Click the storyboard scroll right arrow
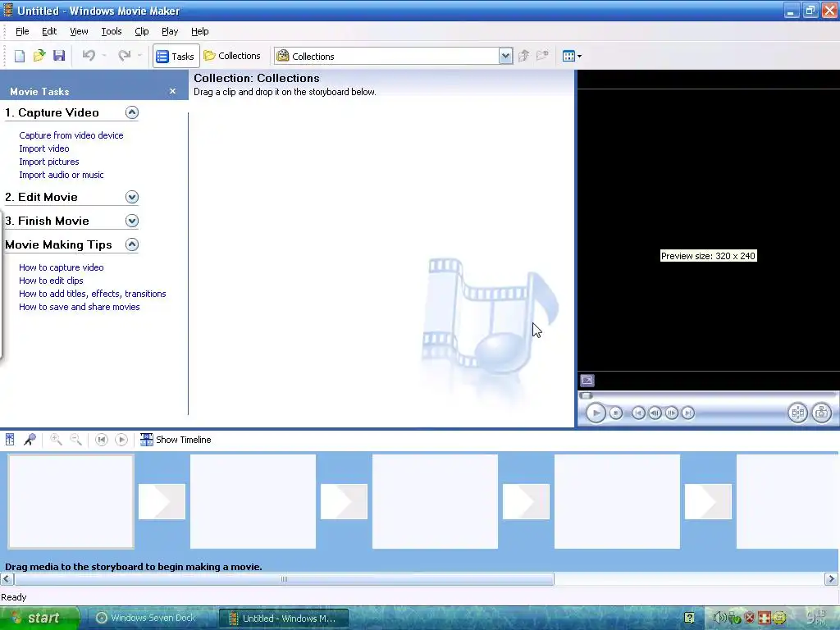The width and height of the screenshot is (840, 630). [x=831, y=579]
